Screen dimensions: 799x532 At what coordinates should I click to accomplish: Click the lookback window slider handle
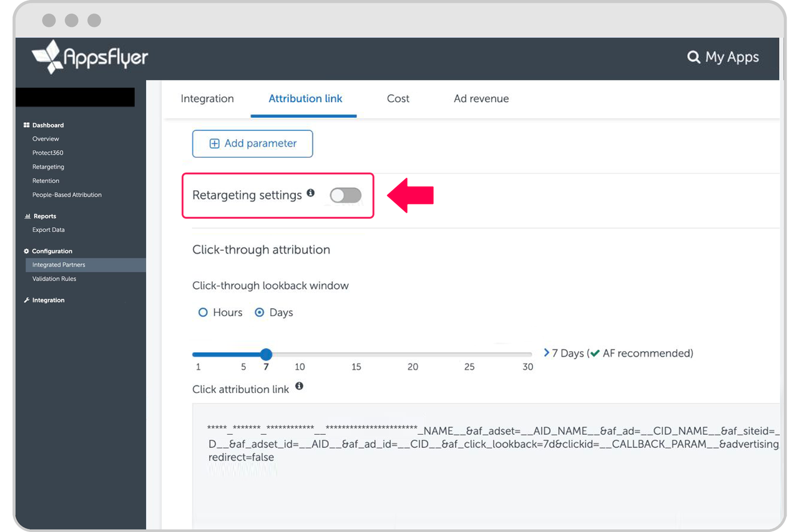point(266,354)
